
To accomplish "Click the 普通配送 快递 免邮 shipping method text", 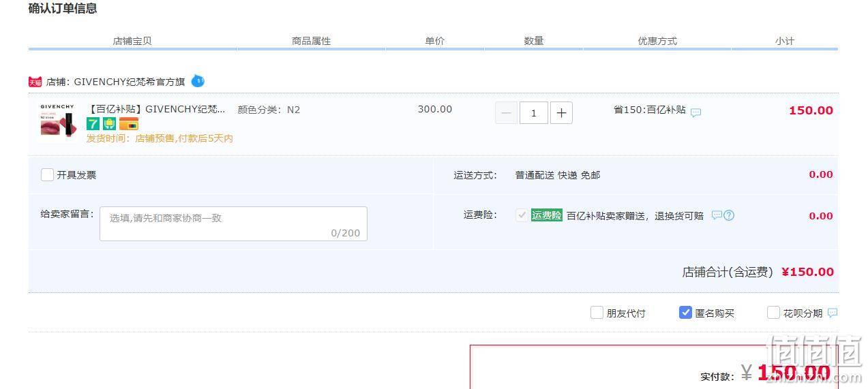I will (x=558, y=175).
